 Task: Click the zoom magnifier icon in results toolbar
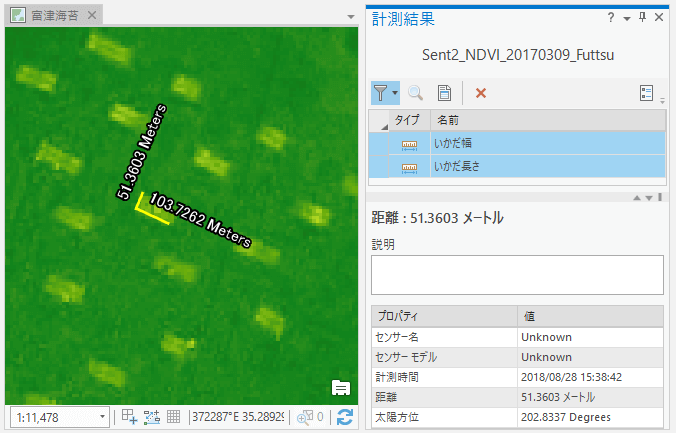coord(415,93)
